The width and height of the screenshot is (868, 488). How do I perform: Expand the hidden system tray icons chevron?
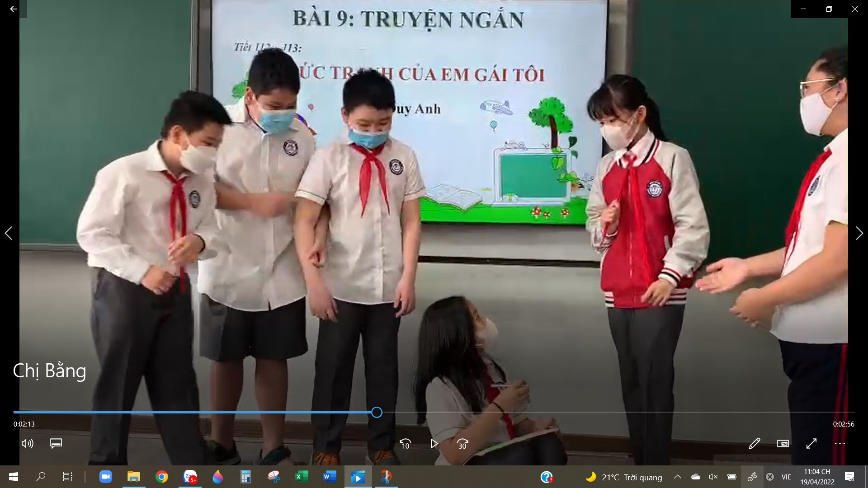click(x=677, y=477)
